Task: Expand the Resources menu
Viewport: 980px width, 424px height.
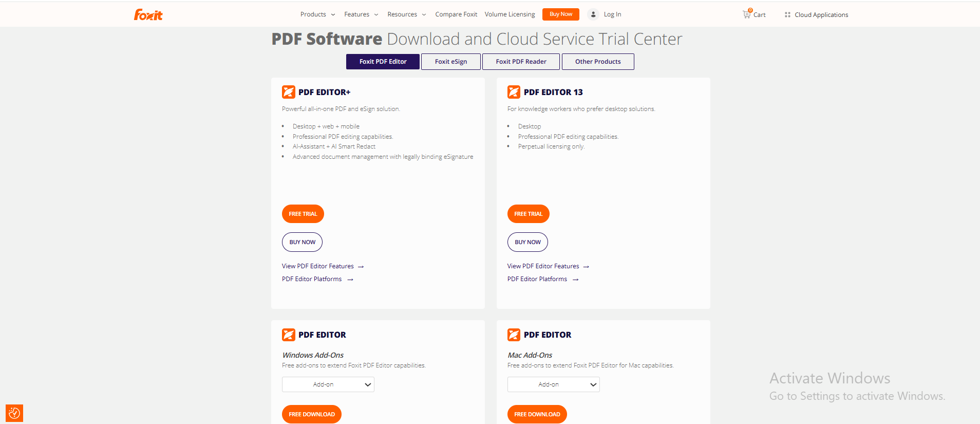Action: (x=406, y=14)
